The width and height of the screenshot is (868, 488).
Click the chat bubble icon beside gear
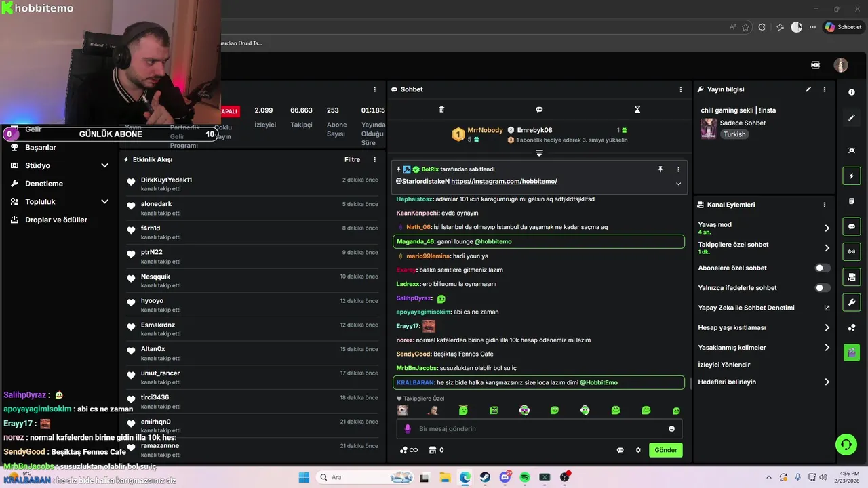coord(620,450)
